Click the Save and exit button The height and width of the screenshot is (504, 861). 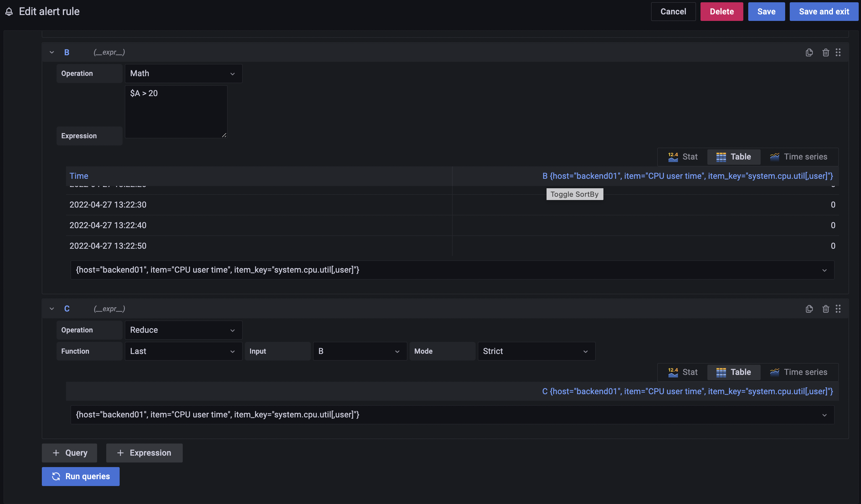point(824,11)
